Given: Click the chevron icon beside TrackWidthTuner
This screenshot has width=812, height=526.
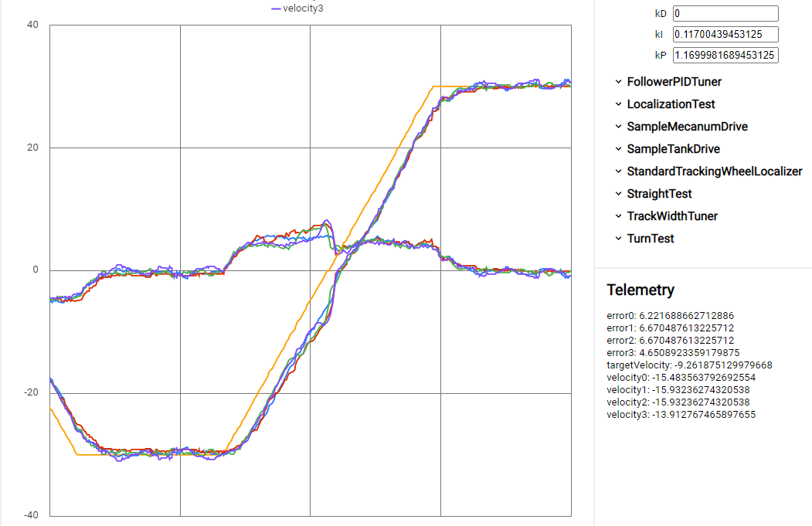Looking at the screenshot, I should click(617, 215).
